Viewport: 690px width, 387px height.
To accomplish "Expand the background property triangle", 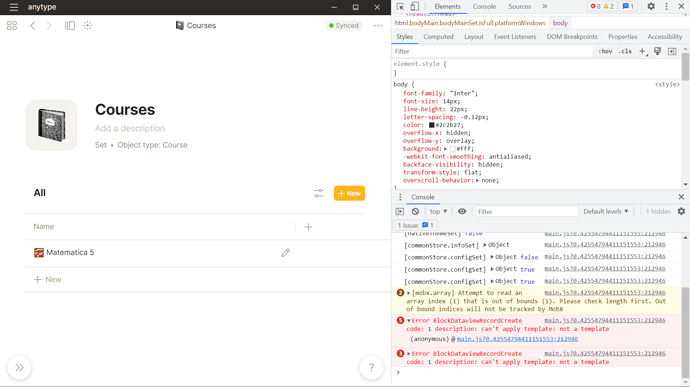I will pos(445,149).
